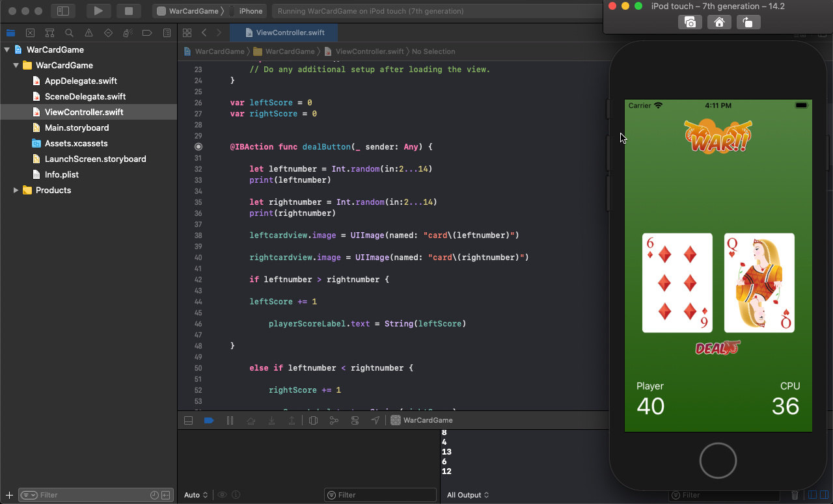Open AppDelegate.swift in the navigator
Viewport: 833px width, 504px height.
tap(81, 81)
